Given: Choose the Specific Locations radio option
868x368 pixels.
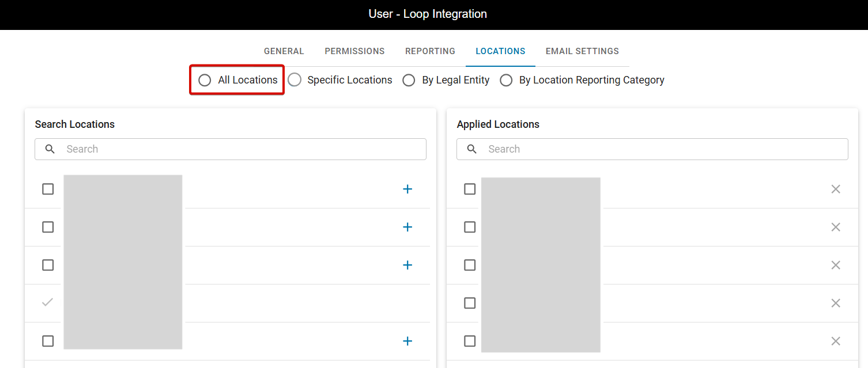Looking at the screenshot, I should pos(295,80).
